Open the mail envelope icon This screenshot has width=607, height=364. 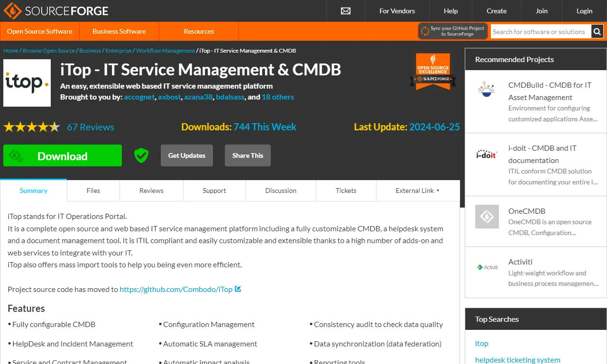(x=346, y=11)
